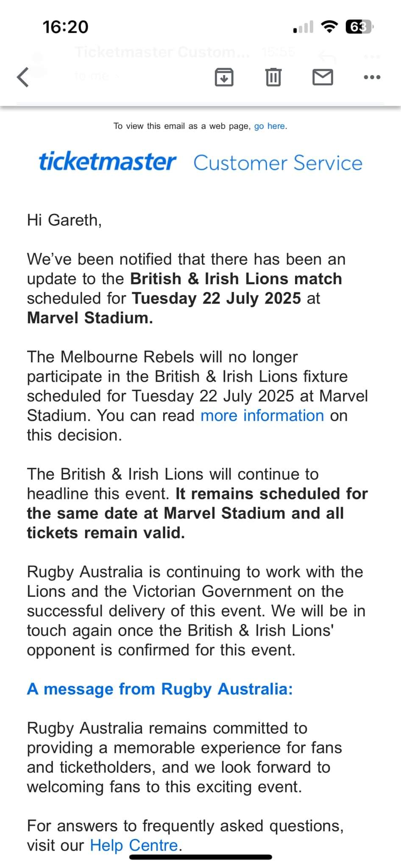Tap the faded sender avatar
Screen dimensions: 401x868
[38, 64]
